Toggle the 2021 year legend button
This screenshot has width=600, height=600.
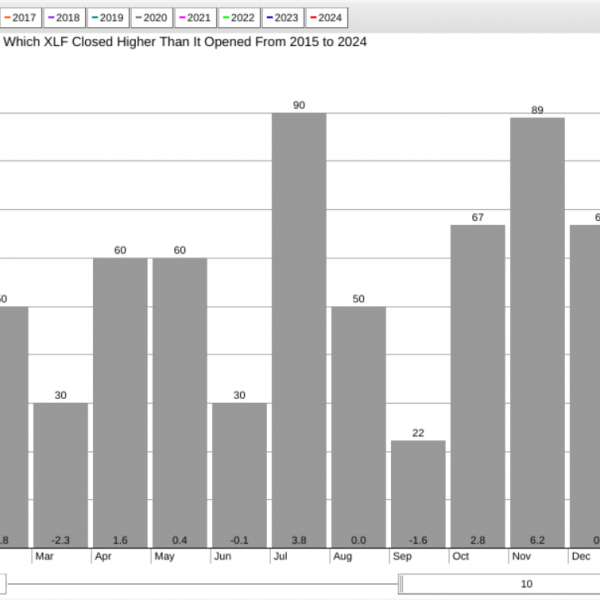coord(195,18)
